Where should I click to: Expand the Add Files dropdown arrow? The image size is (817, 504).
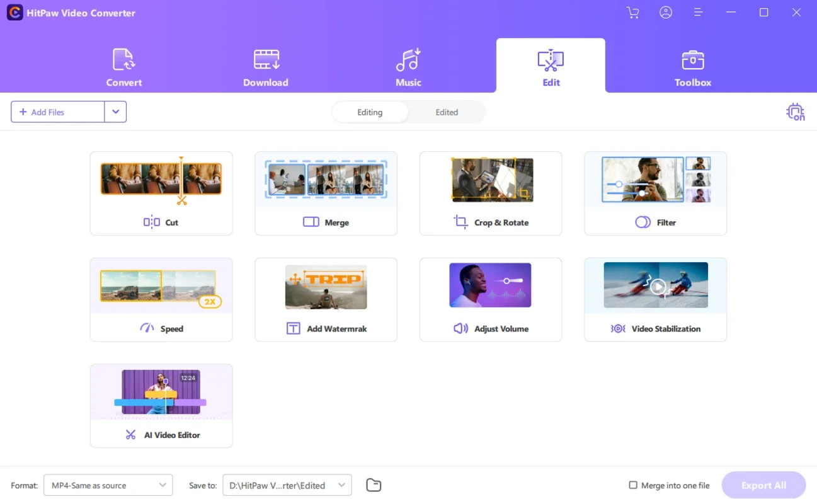click(x=115, y=112)
